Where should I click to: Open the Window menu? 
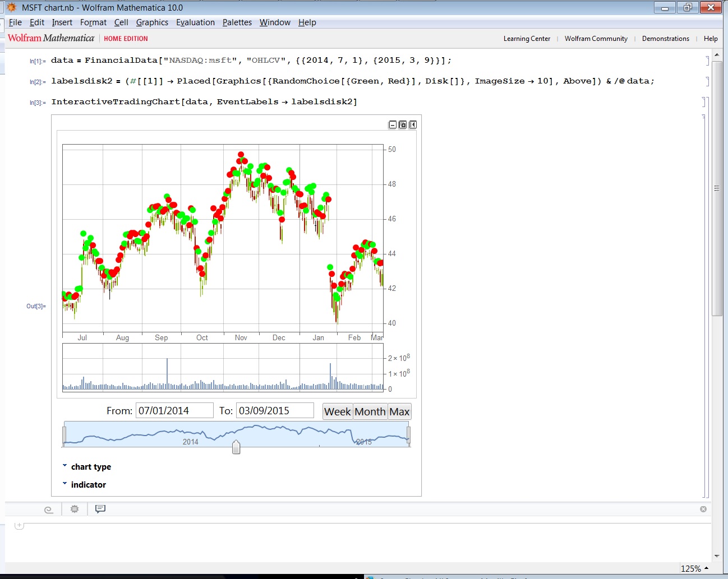point(275,22)
